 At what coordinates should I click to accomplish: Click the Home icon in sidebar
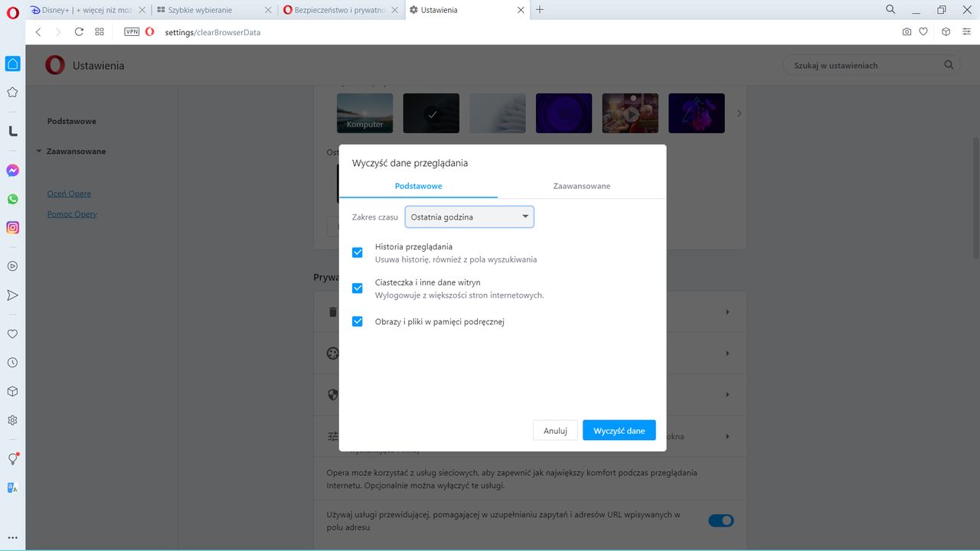tap(12, 64)
